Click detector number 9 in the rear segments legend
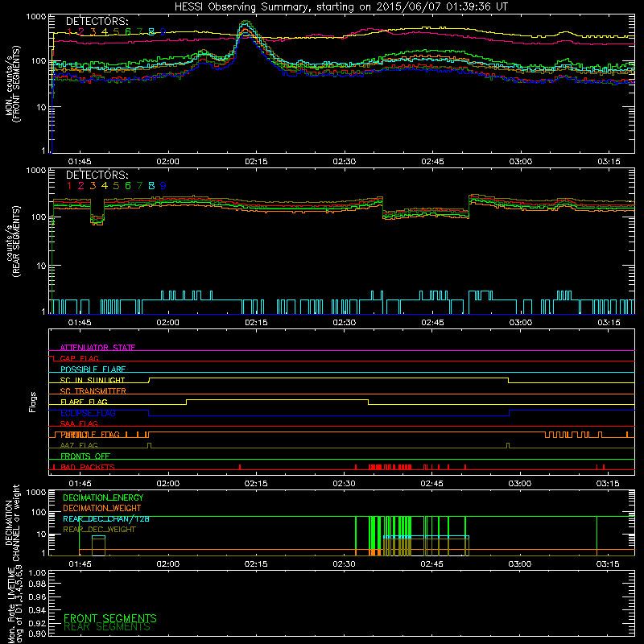The width and height of the screenshot is (644, 644). pyautogui.click(x=163, y=186)
